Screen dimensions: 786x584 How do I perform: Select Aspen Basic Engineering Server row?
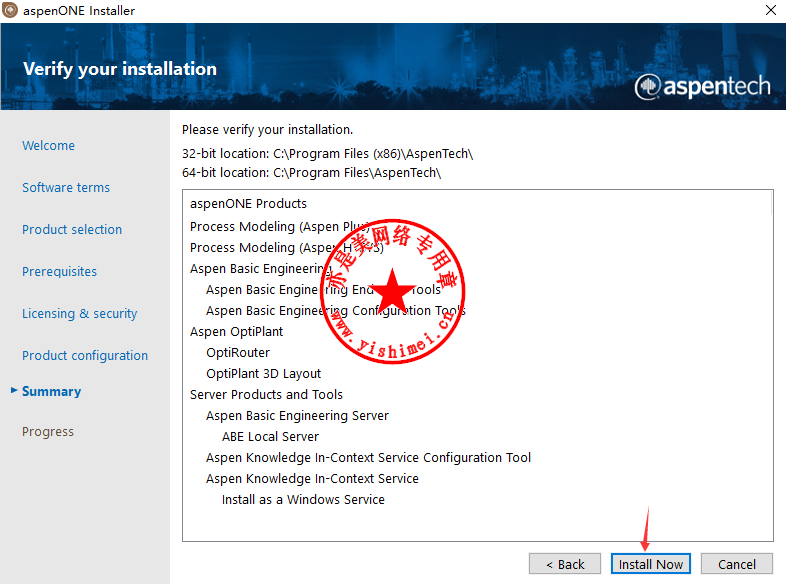click(297, 416)
